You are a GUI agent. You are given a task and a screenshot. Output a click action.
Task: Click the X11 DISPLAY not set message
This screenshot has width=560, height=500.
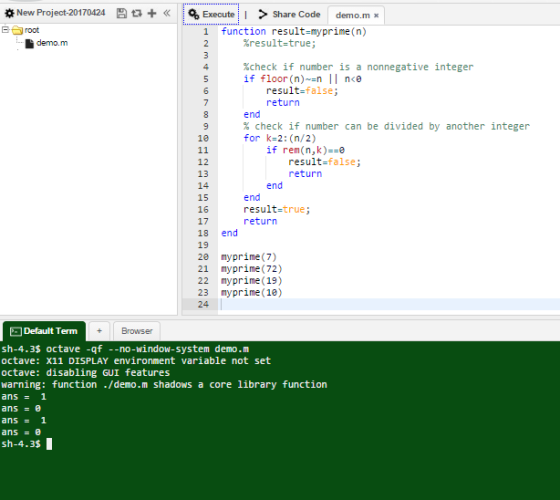tap(136, 361)
